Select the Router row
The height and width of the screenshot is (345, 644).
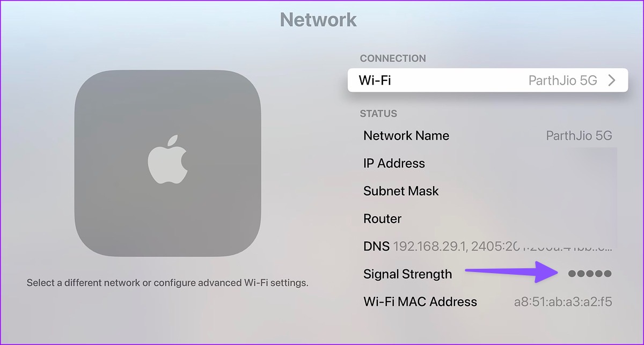[382, 219]
